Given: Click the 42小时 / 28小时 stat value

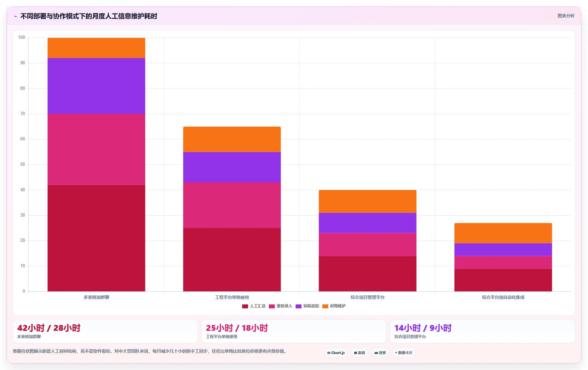Looking at the screenshot, I should [49, 328].
